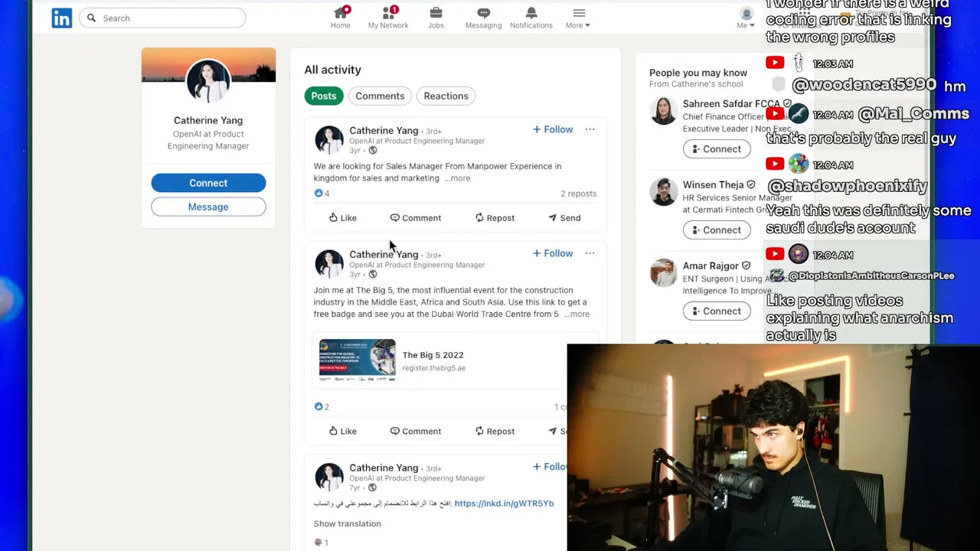This screenshot has width=980, height=551.
Task: Follow Catherine Yang on the Sales Manager post
Action: point(553,129)
